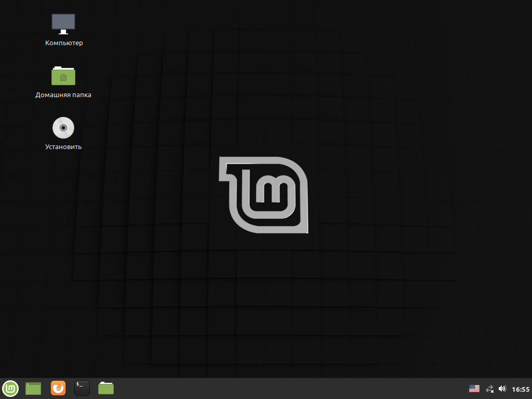This screenshot has width=532, height=399.
Task: Click the US keyboard layout flag
Action: click(x=474, y=389)
